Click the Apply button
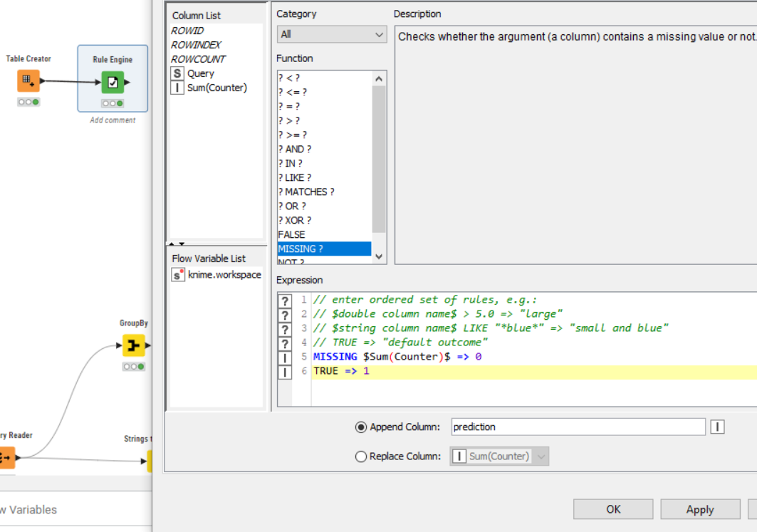This screenshot has width=757, height=532. (700, 509)
